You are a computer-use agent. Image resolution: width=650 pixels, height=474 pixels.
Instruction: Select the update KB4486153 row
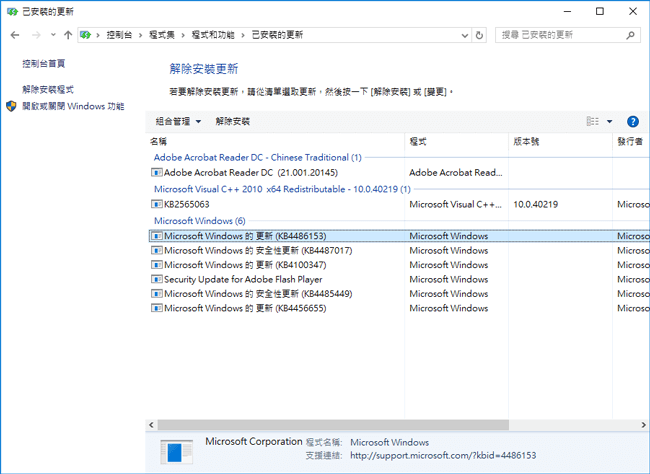(399, 236)
